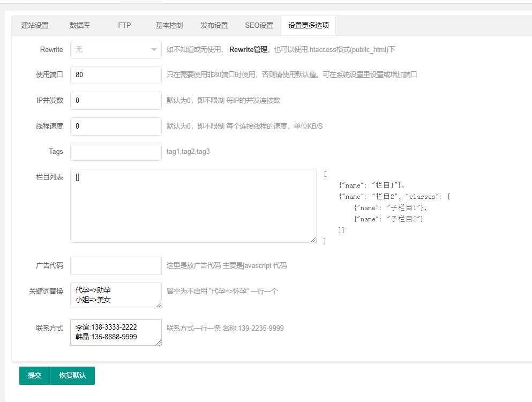Expand the Rewrite dropdown arrow
The height and width of the screenshot is (402, 532).
coord(154,49)
